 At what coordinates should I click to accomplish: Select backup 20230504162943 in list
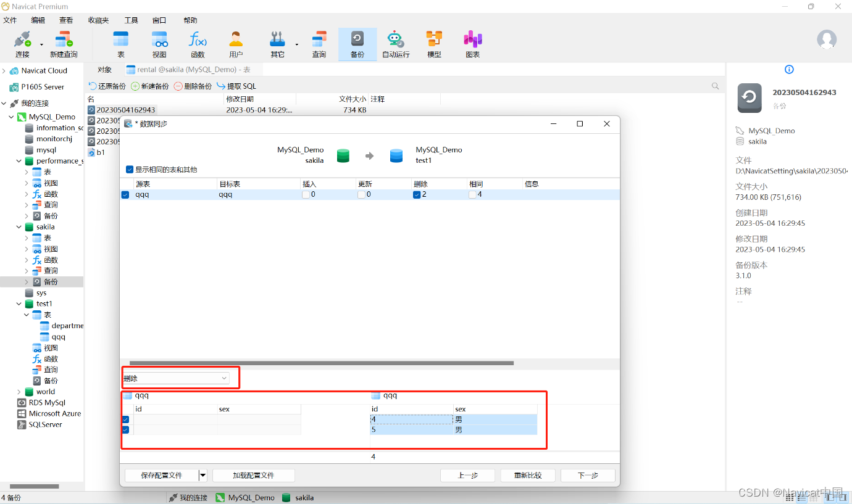[121, 110]
